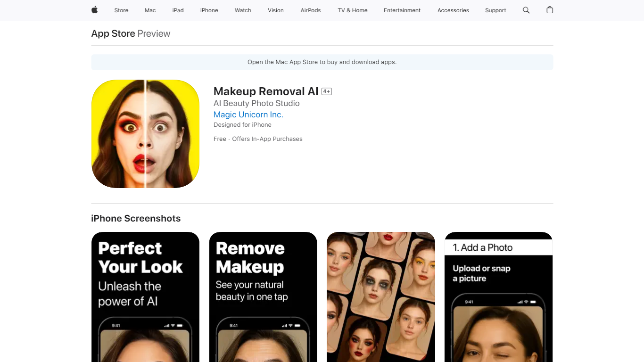
Task: Click the Makeup Removal AI app icon
Action: coord(145,134)
